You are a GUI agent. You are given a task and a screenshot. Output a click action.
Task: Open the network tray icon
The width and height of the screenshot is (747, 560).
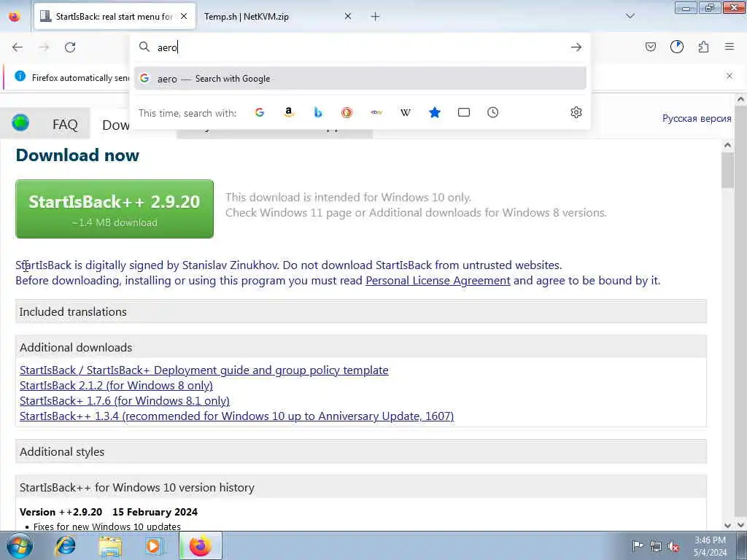click(656, 546)
